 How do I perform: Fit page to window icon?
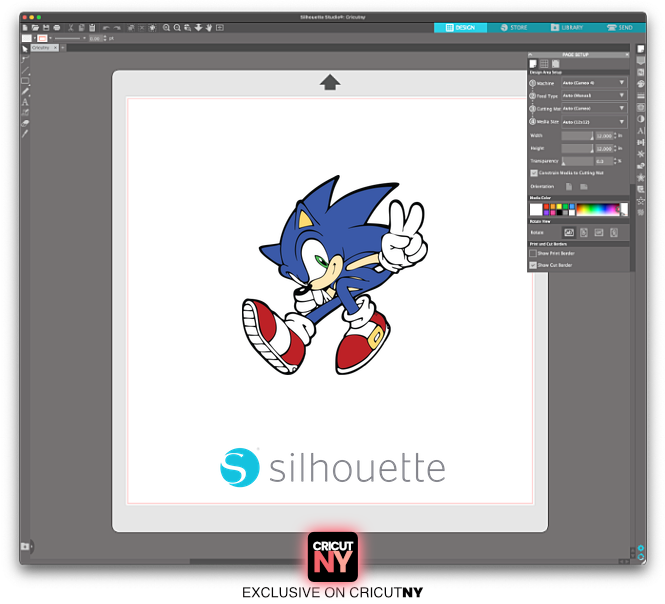coord(220,28)
